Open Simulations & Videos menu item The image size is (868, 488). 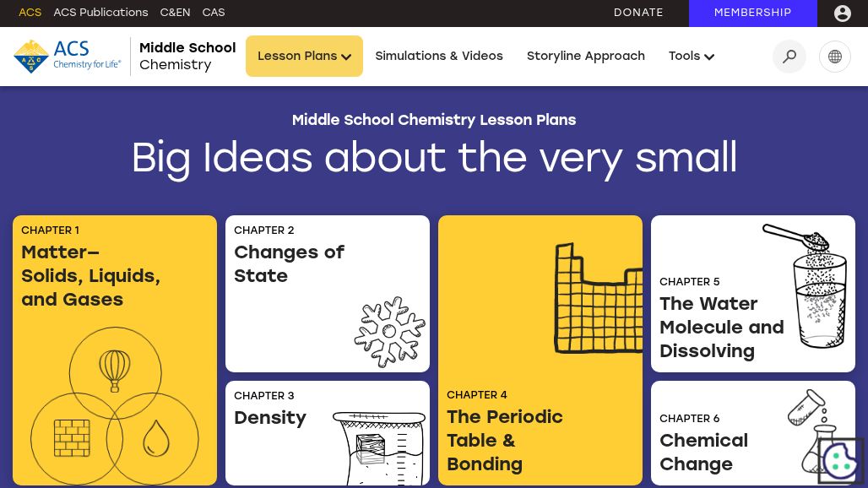pos(439,57)
